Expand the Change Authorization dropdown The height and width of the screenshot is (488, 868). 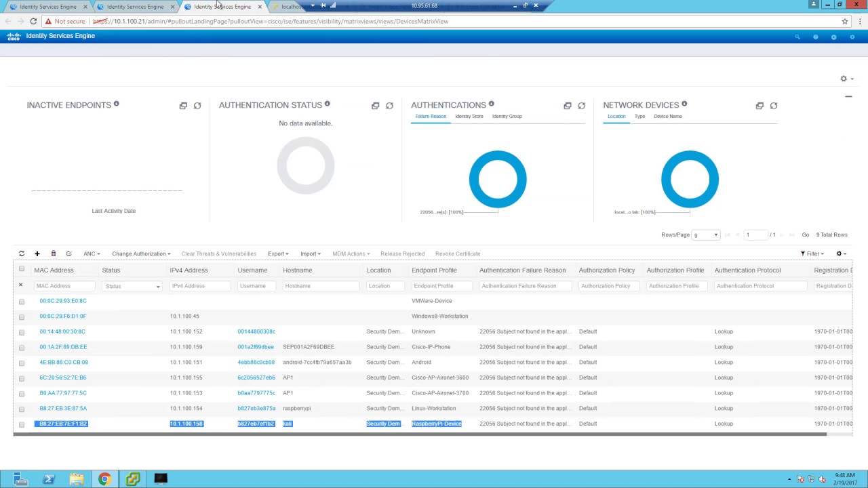pyautogui.click(x=141, y=253)
